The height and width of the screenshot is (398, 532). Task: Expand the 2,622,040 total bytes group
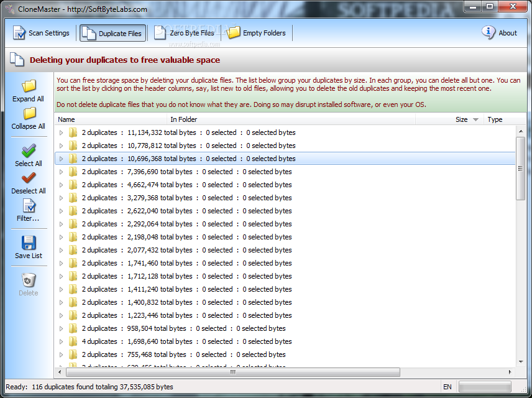click(62, 211)
